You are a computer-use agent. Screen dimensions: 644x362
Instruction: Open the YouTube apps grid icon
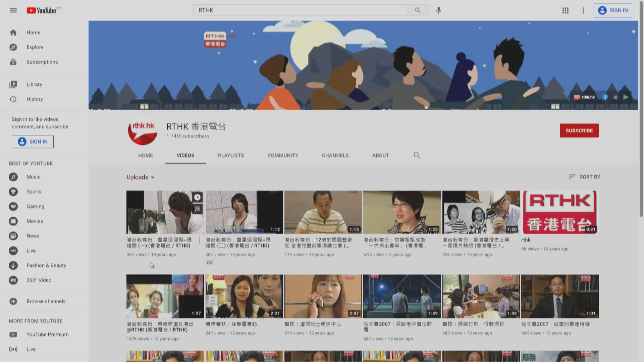point(566,10)
